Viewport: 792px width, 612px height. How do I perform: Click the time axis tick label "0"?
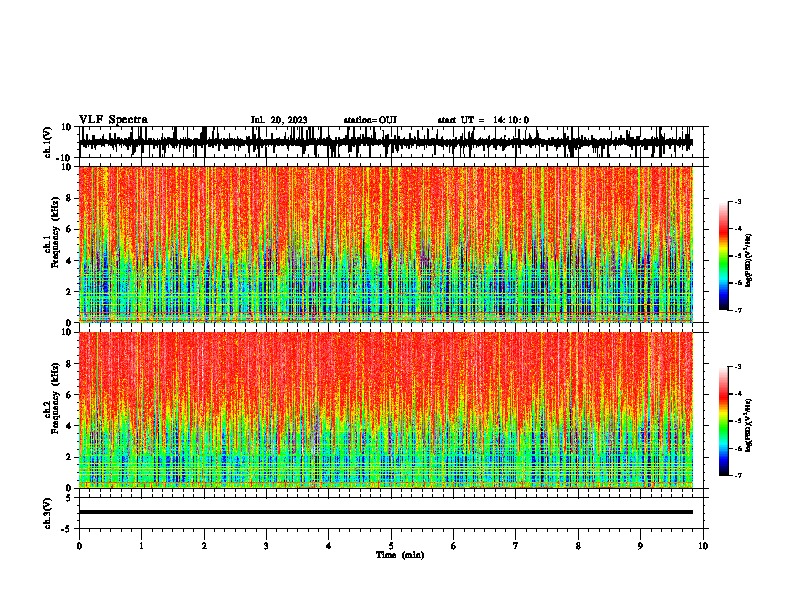[x=79, y=546]
